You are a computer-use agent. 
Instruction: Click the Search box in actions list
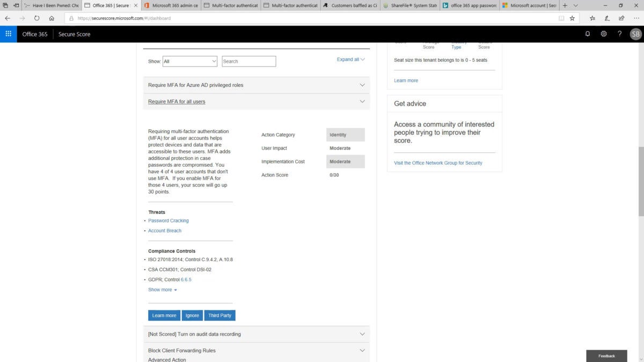[249, 61]
